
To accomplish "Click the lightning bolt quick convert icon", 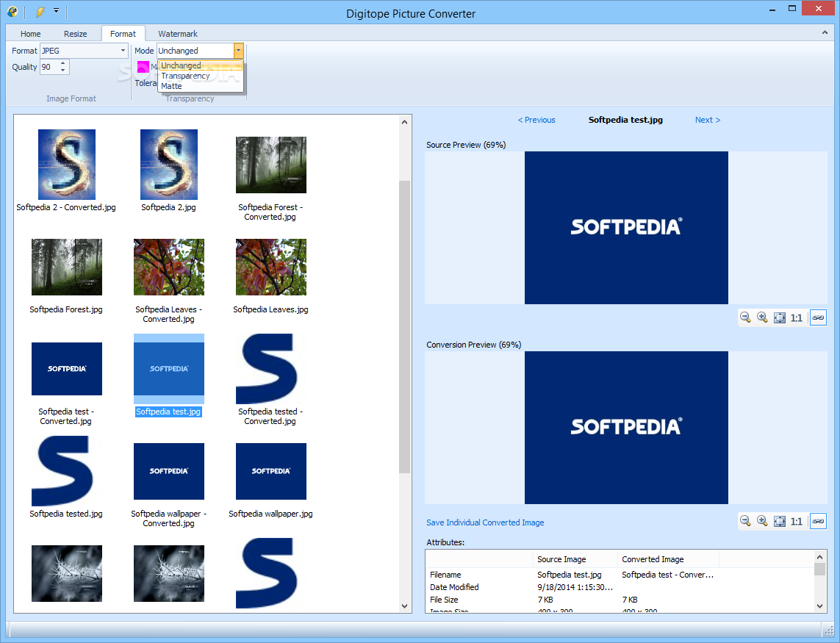I will (40, 11).
